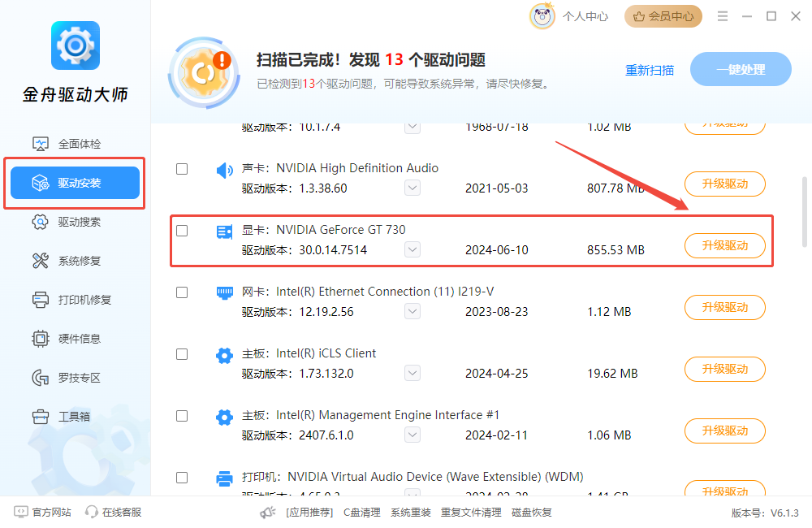Click the date 2023-08-23
812x528 pixels.
497,311
